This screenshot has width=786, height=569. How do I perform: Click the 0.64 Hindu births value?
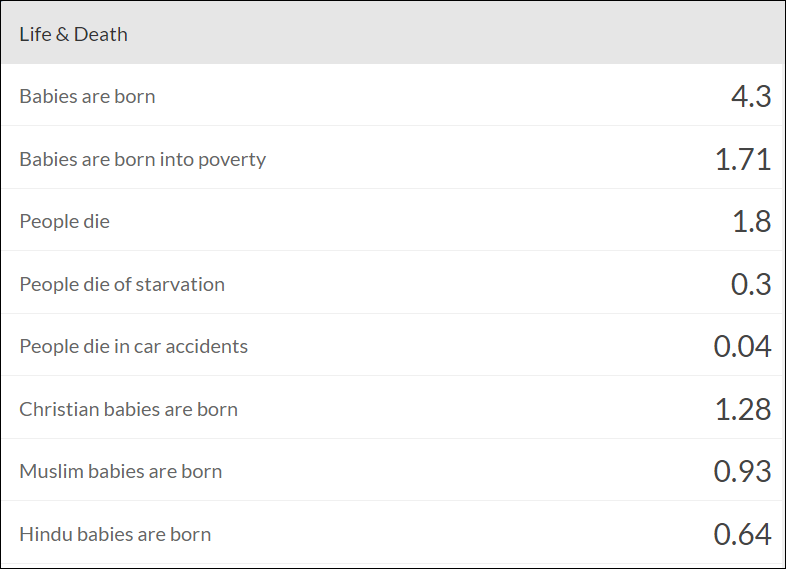point(742,534)
